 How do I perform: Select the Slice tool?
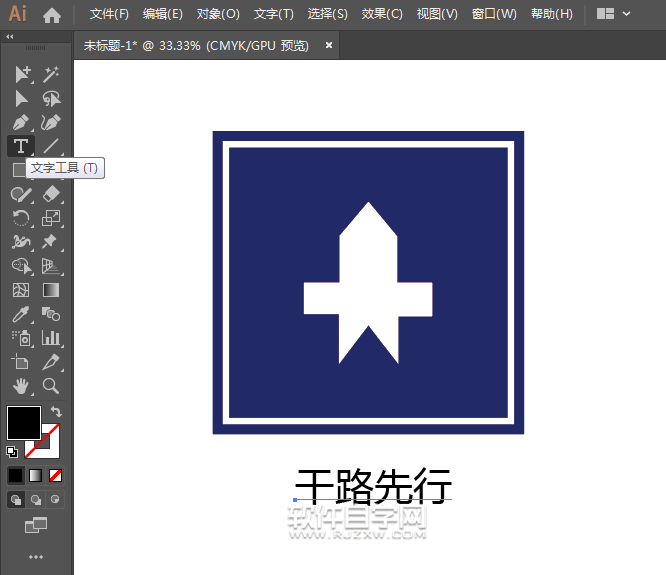[x=51, y=362]
